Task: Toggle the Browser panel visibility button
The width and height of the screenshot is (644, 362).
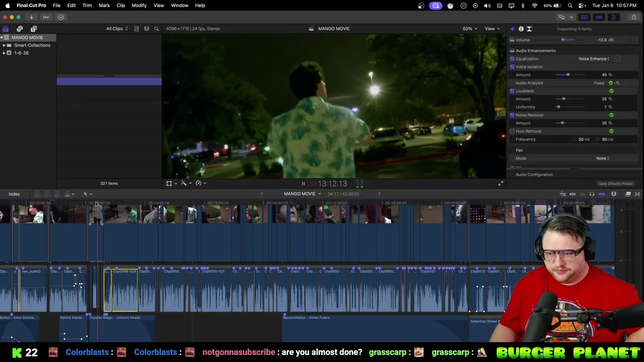Action: pos(584,17)
